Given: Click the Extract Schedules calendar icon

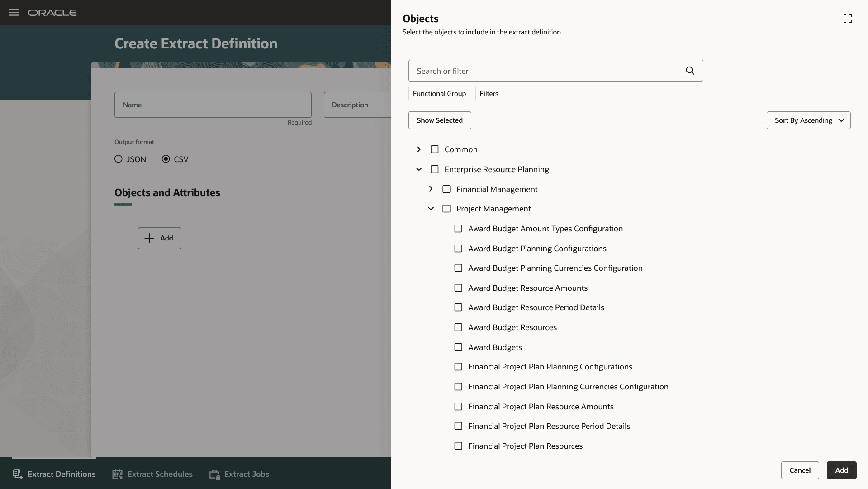Looking at the screenshot, I should pos(117,474).
